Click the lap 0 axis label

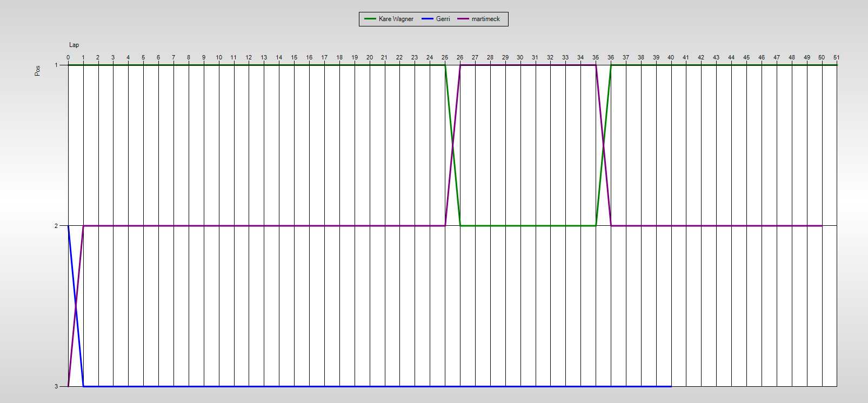68,57
